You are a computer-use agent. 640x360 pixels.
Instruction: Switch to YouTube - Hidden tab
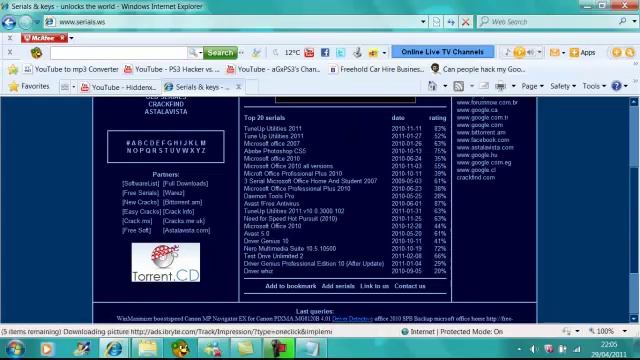pos(119,87)
